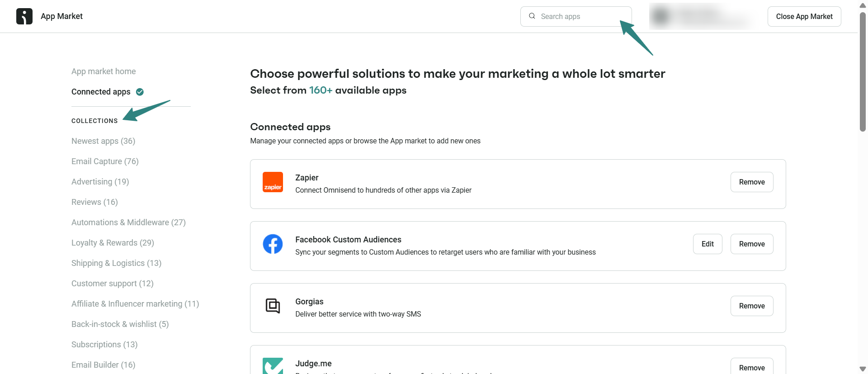The width and height of the screenshot is (868, 374).
Task: Click the Zapier app name
Action: click(x=307, y=178)
